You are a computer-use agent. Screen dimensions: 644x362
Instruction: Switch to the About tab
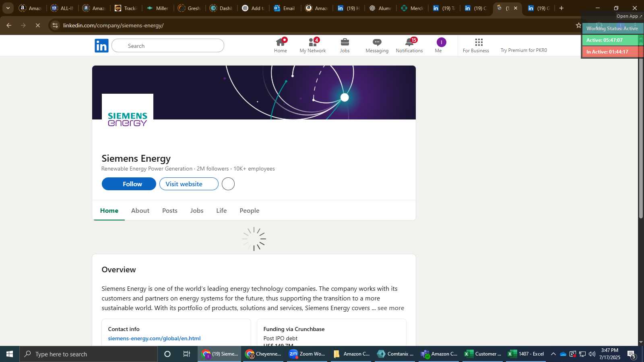(x=140, y=210)
